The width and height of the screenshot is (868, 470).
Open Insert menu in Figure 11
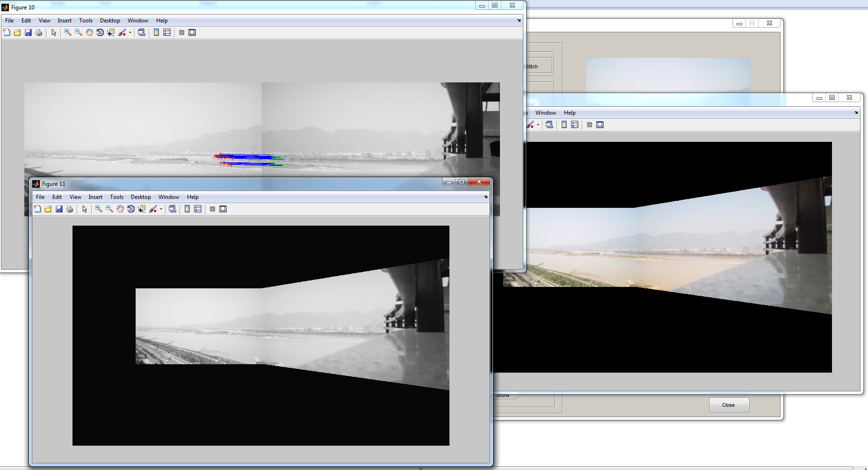tap(95, 197)
